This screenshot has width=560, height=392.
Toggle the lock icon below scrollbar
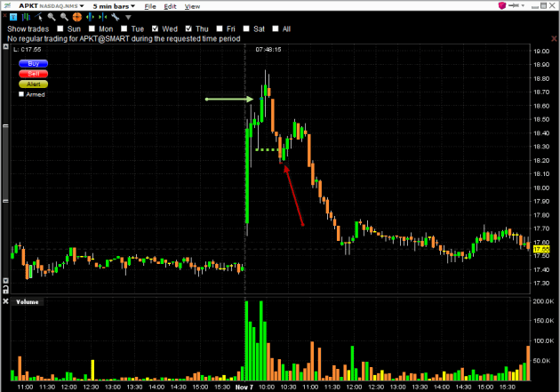click(5, 289)
